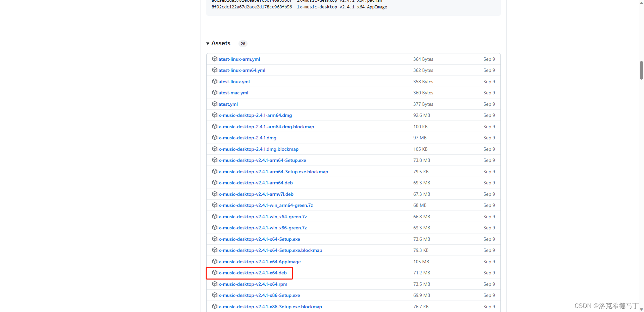
Task: Click package icon beside arm64.dmg.blockmap
Action: (215, 126)
